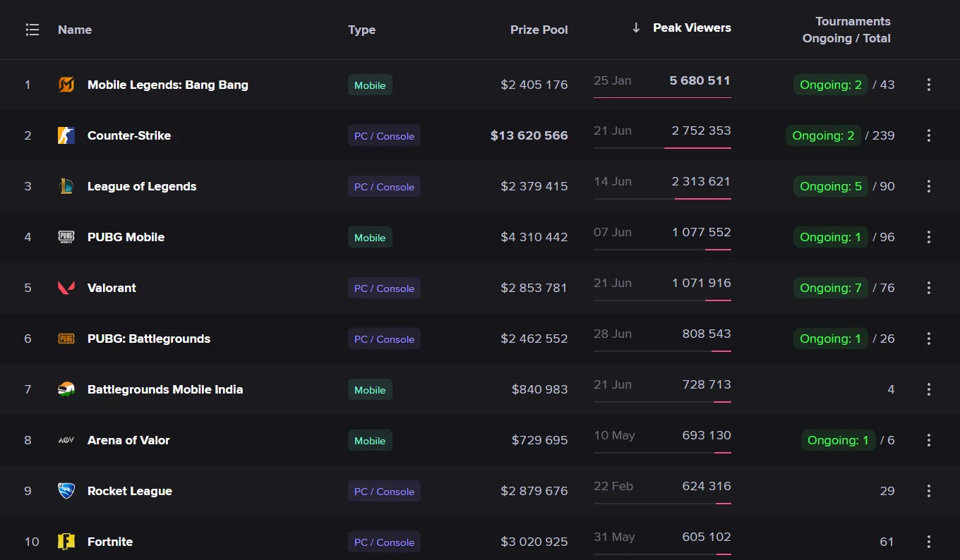Screen dimensions: 960x560
Task: Click the sort arrow beside Peak Viewers
Action: [636, 28]
